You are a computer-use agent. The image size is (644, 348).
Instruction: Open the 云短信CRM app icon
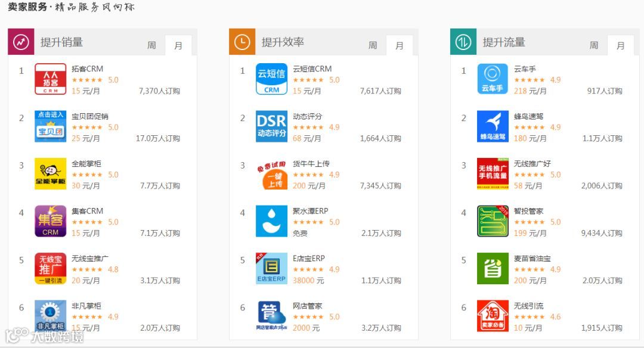271,79
